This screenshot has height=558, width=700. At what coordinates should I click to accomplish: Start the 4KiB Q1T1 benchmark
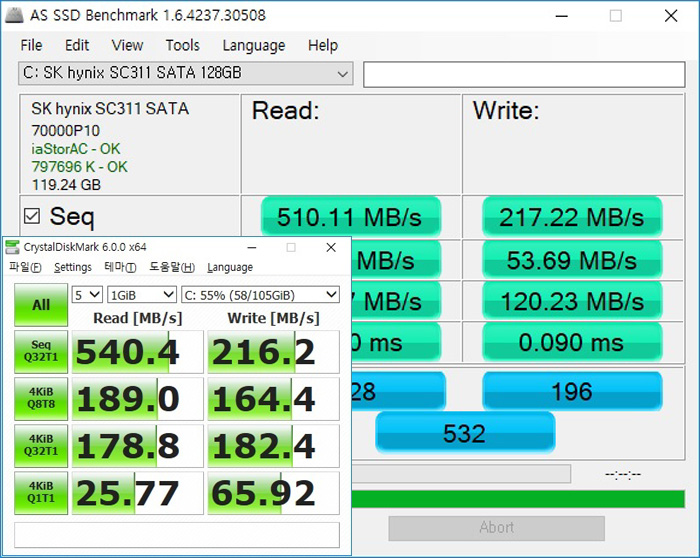[41, 493]
